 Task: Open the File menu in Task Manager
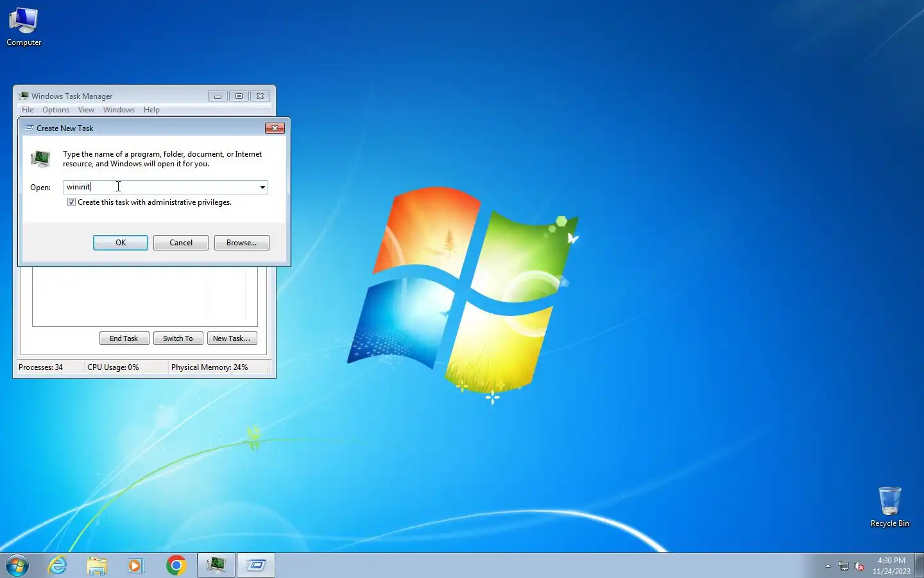pyautogui.click(x=28, y=110)
